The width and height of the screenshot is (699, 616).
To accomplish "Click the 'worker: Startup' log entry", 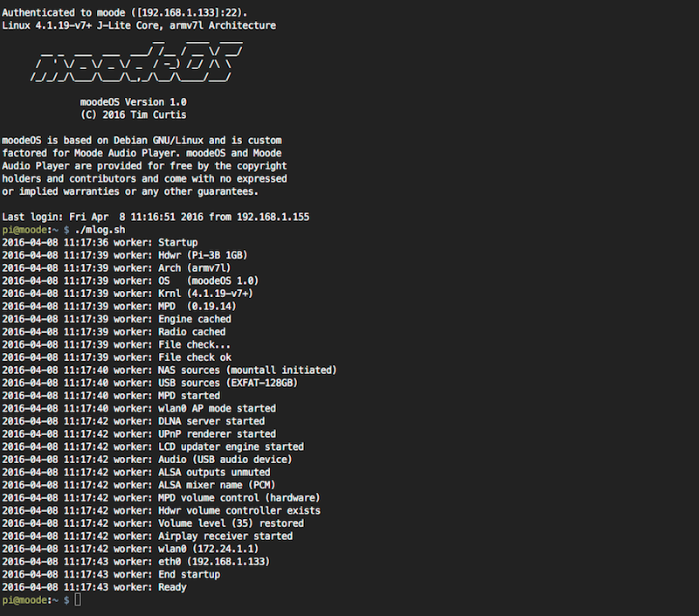I will [x=100, y=243].
